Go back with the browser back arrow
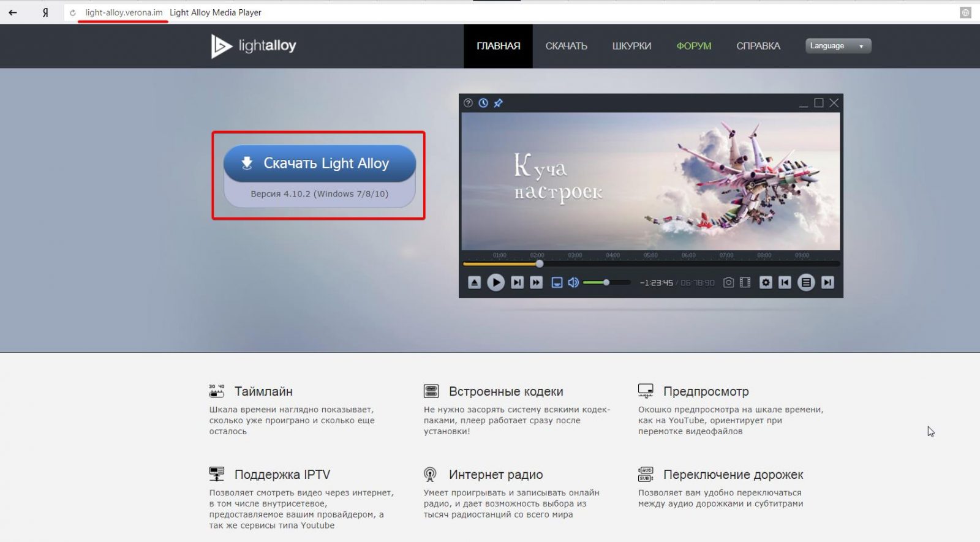 click(12, 12)
